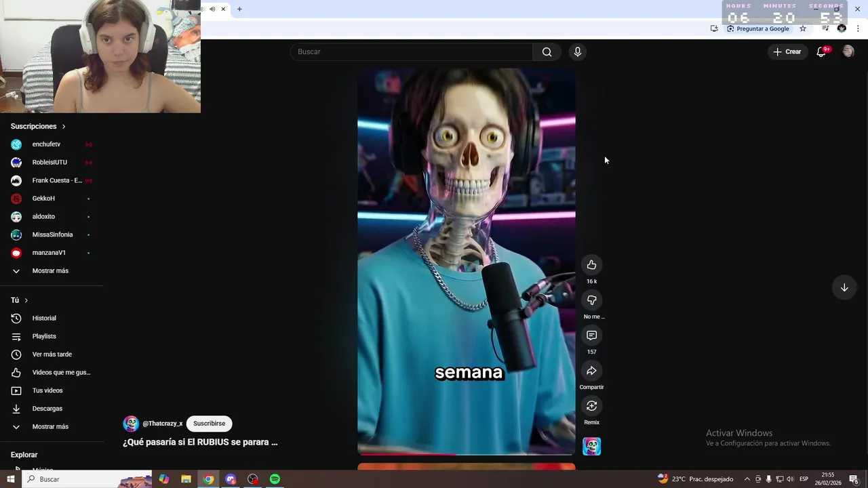
Task: Open Chrome three-dot menu
Action: click(x=858, y=28)
